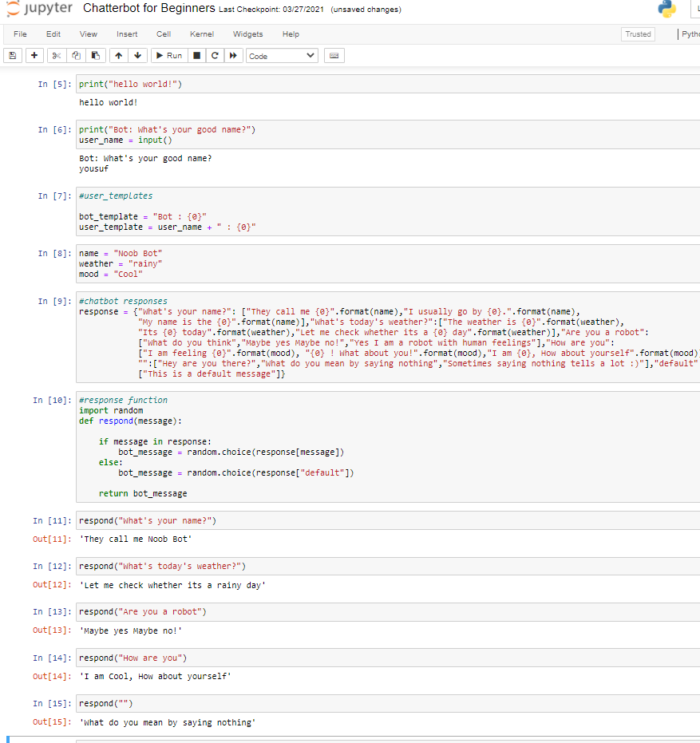
Task: Select the #response function code cell
Action: pos(388,446)
